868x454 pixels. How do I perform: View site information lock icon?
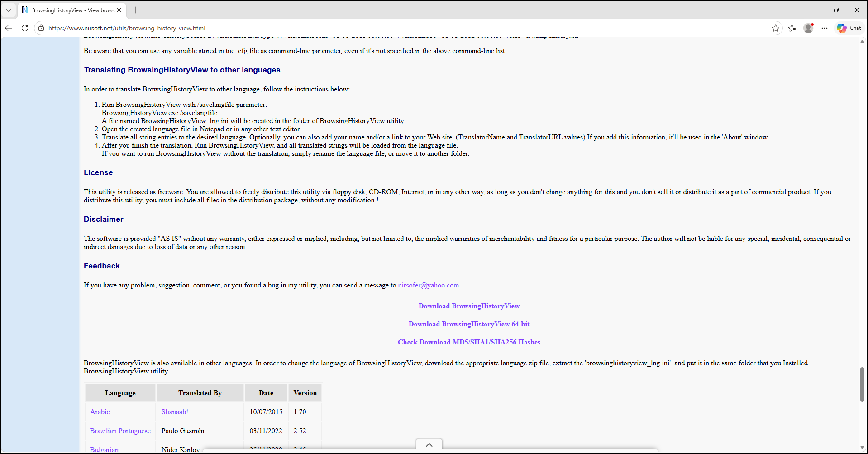41,28
